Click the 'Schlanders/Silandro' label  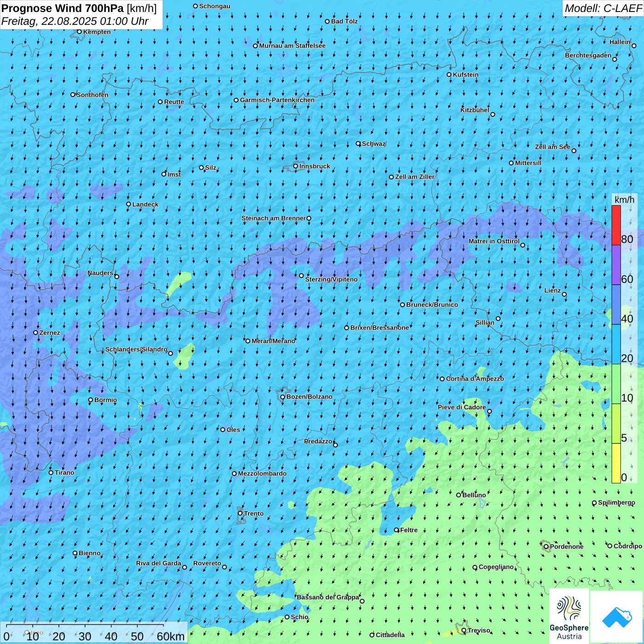point(136,349)
